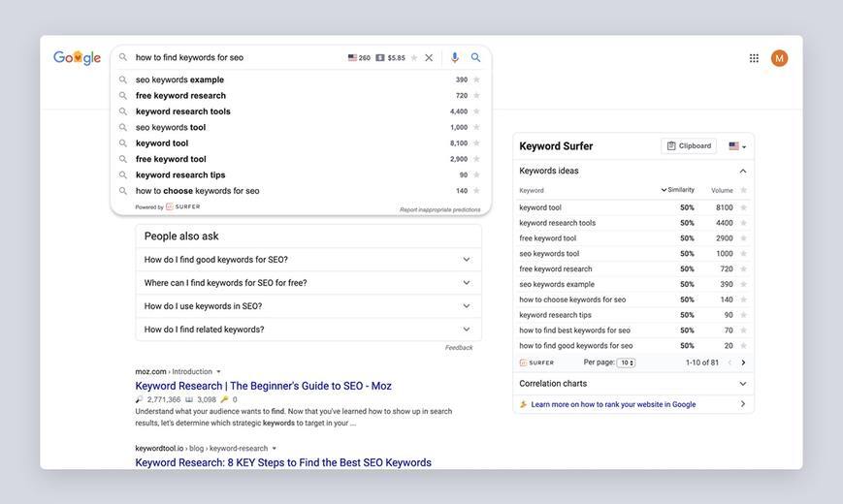This screenshot has width=843, height=504.
Task: Star 'how to find good keywords for seo'
Action: click(x=743, y=345)
